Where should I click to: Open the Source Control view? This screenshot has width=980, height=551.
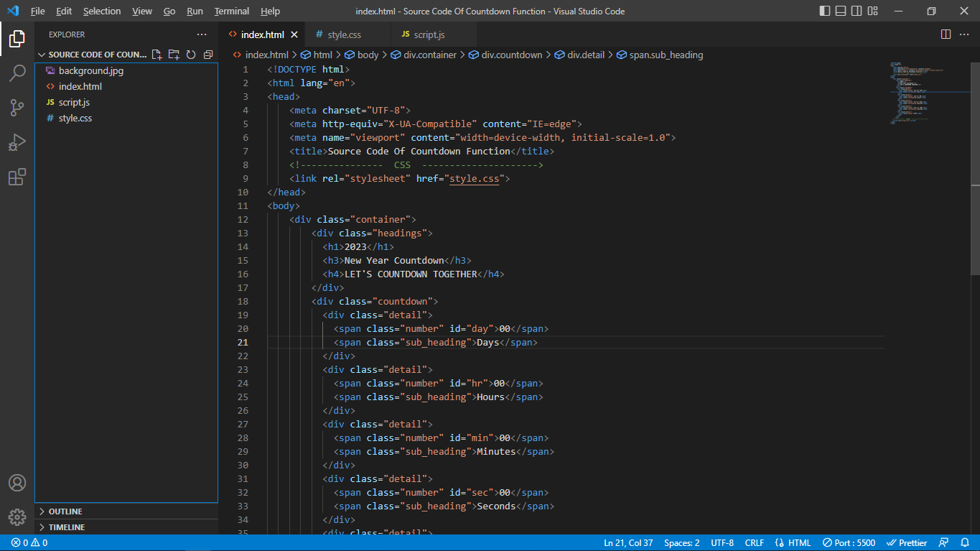tap(17, 108)
